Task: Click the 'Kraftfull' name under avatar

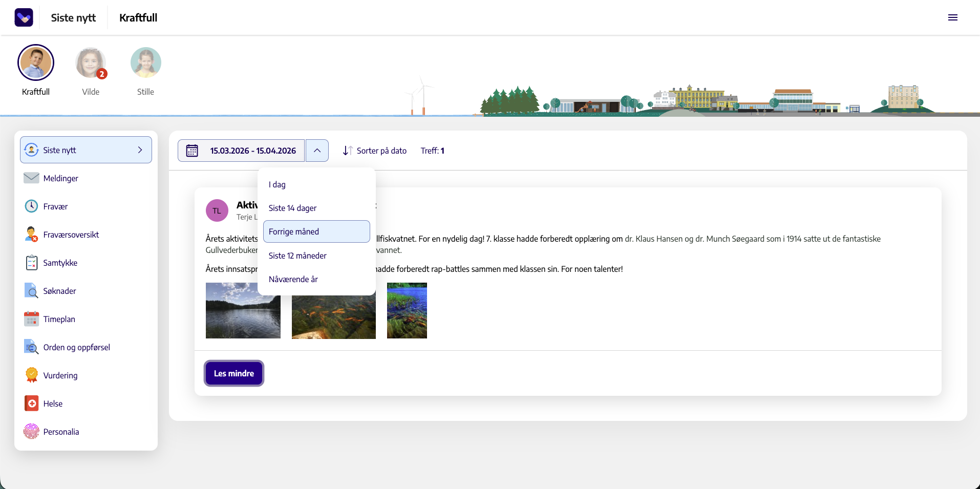Action: tap(36, 92)
